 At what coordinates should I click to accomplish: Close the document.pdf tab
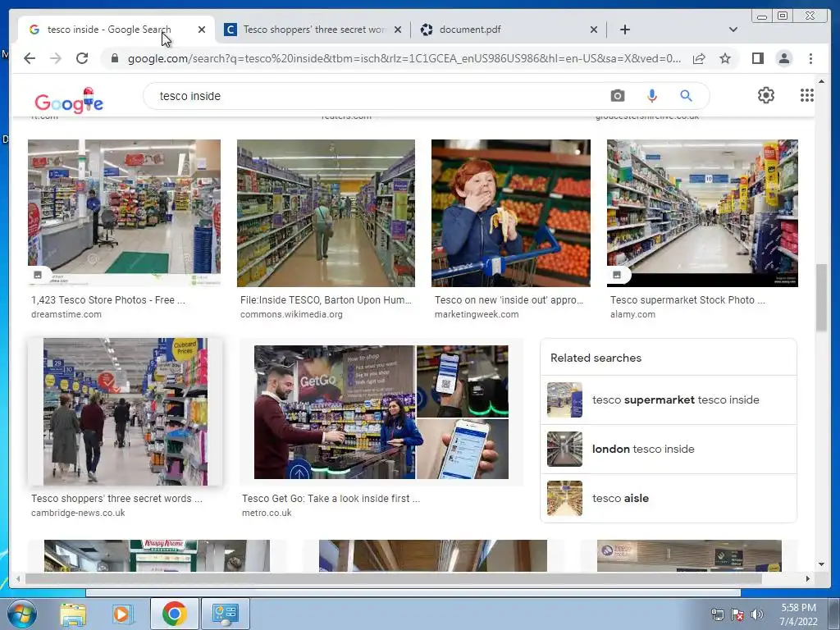click(594, 30)
